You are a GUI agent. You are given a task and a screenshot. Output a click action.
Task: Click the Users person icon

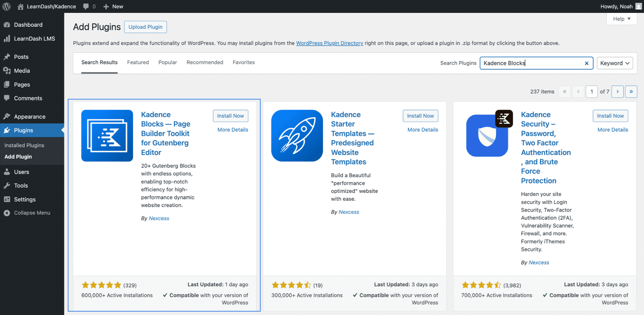(x=7, y=172)
